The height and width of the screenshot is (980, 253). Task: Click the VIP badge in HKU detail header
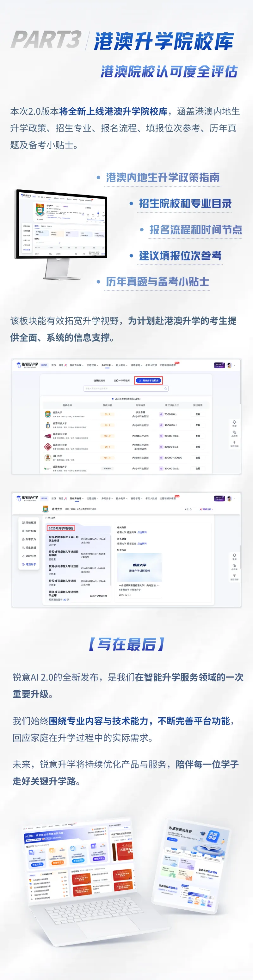219,498
